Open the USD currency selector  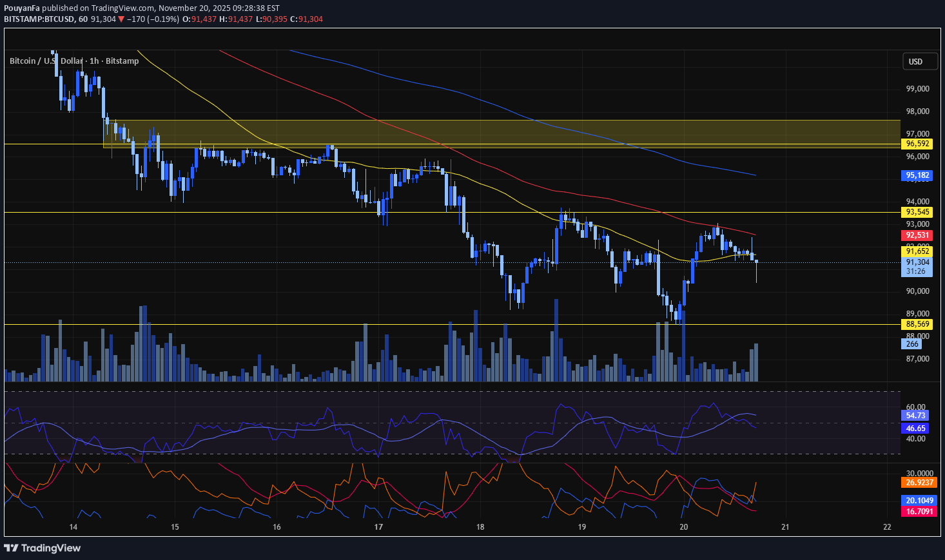click(x=920, y=61)
